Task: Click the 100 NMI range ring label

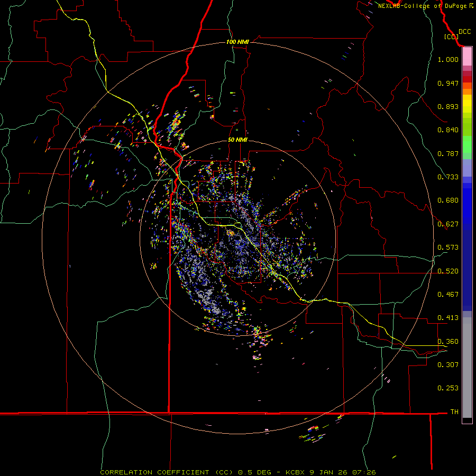Action: click(237, 42)
